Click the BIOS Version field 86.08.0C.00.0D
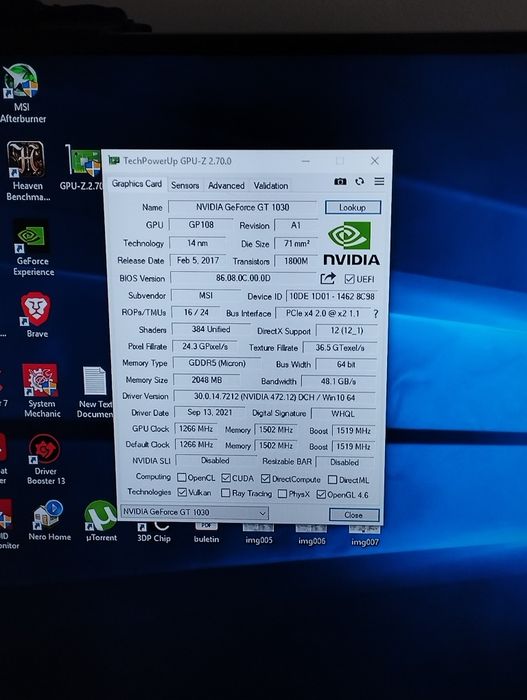527x700 pixels. (x=243, y=278)
